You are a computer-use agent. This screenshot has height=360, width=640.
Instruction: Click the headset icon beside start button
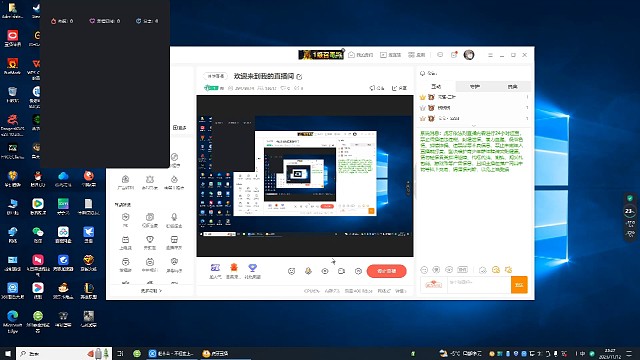[x=358, y=271]
